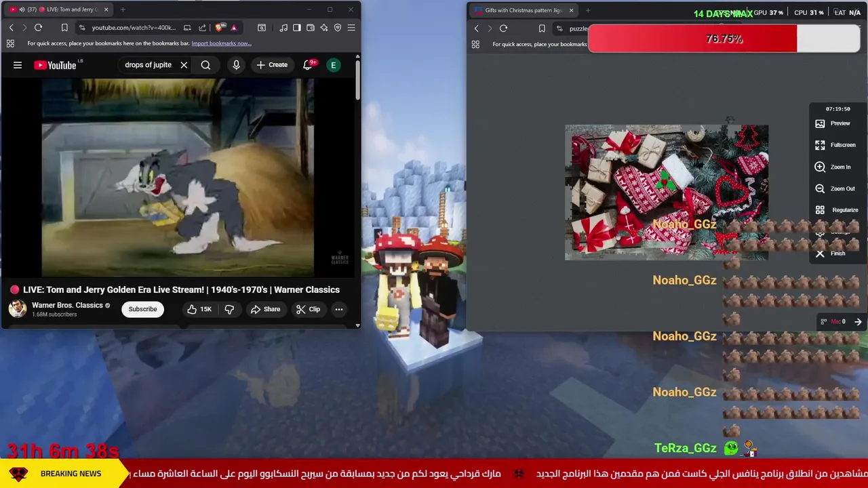Click the share icon in YouTube address bar
The height and width of the screenshot is (488, 868).
tap(202, 28)
